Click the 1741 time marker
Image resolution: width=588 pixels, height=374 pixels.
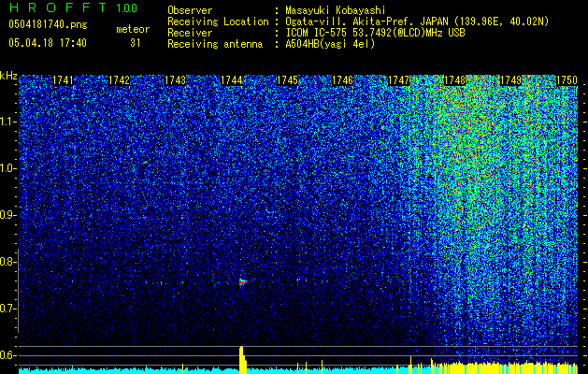[x=63, y=80]
